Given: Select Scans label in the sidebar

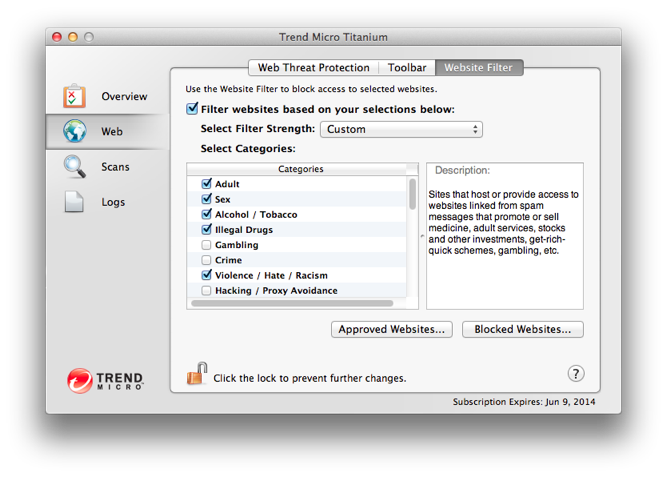Looking at the screenshot, I should (115, 167).
